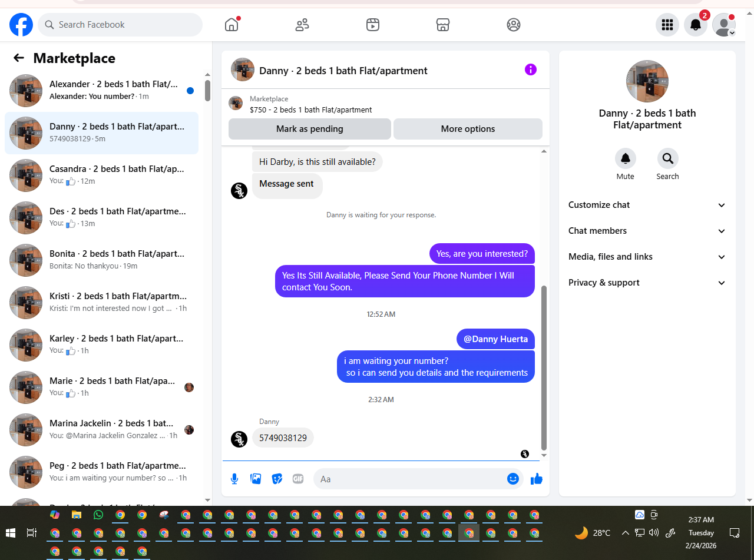Click the chat header listing thumbnail
Screen dimensions: 754x560
pyautogui.click(x=243, y=69)
